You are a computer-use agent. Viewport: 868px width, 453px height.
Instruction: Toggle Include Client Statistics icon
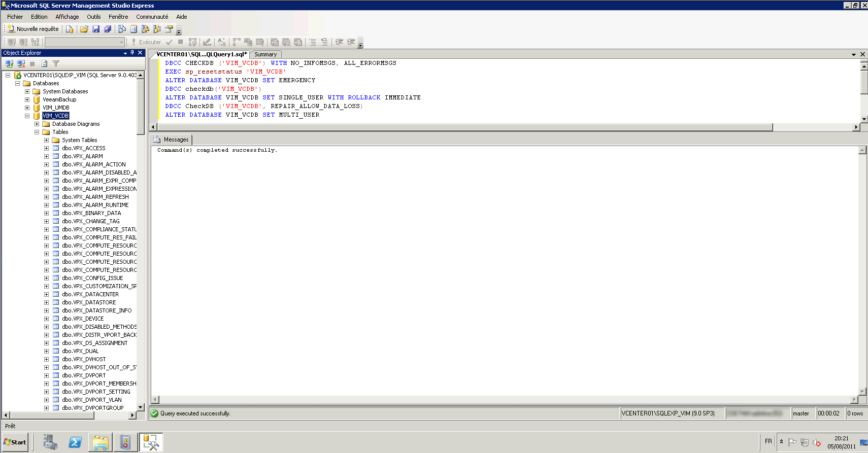coord(248,42)
